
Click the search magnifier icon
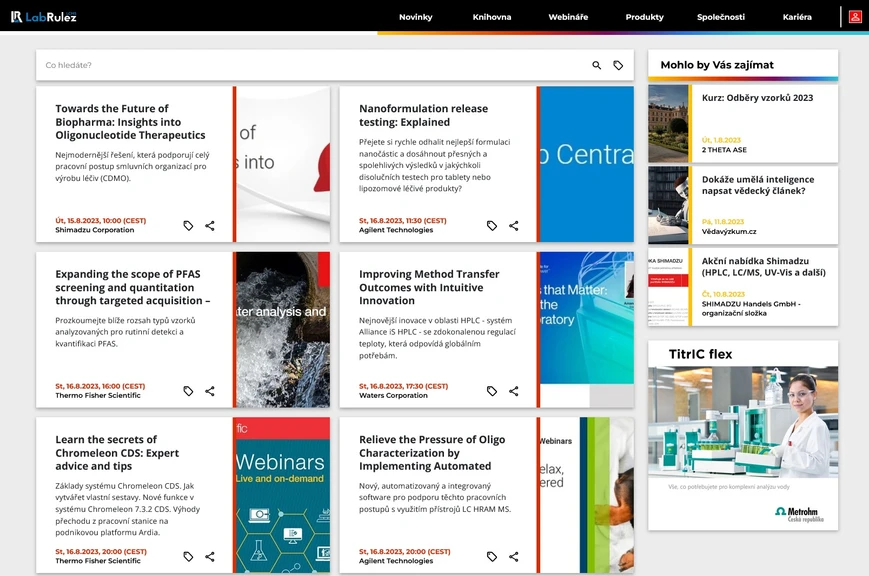(596, 65)
